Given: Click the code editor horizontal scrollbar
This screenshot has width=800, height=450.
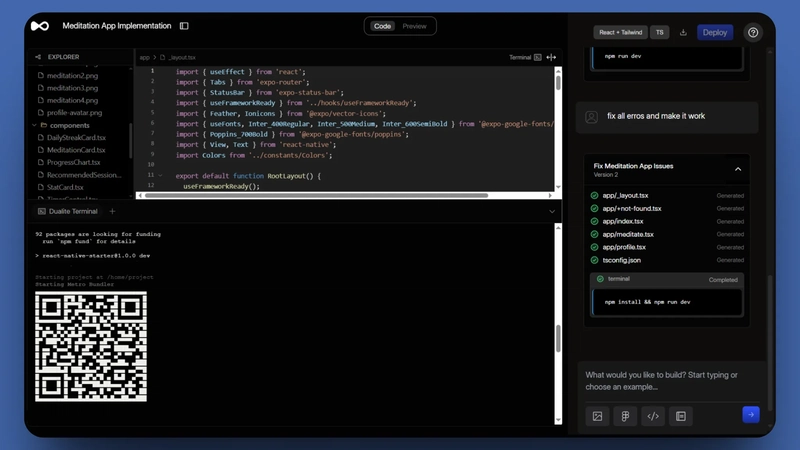Looking at the screenshot, I should (316, 195).
